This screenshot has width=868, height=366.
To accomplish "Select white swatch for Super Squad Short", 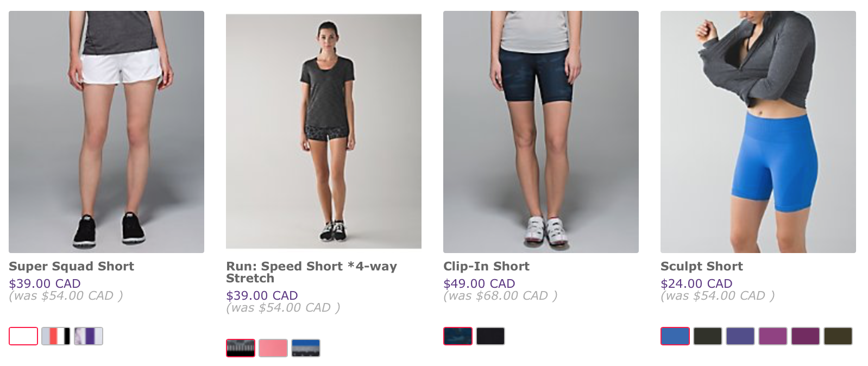I will [23, 336].
